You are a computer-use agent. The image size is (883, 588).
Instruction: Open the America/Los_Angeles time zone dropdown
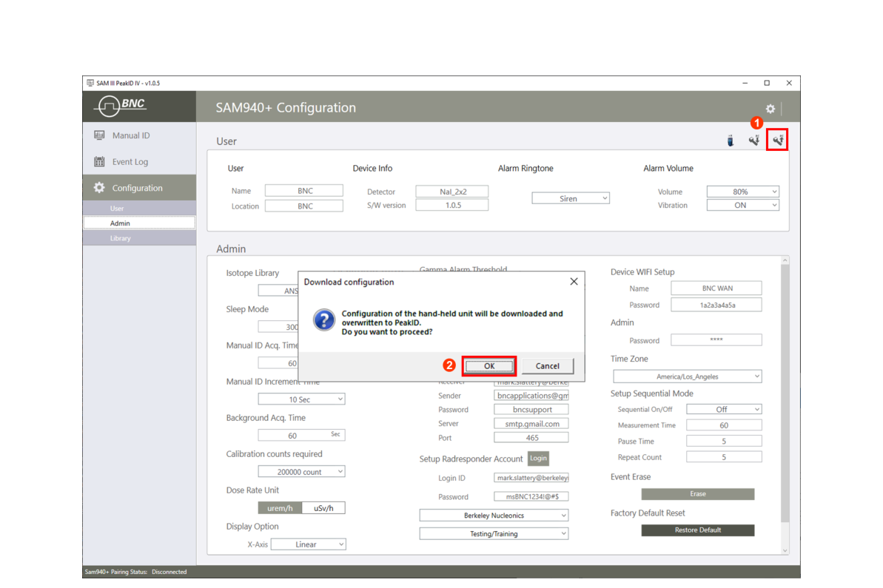pos(687,376)
